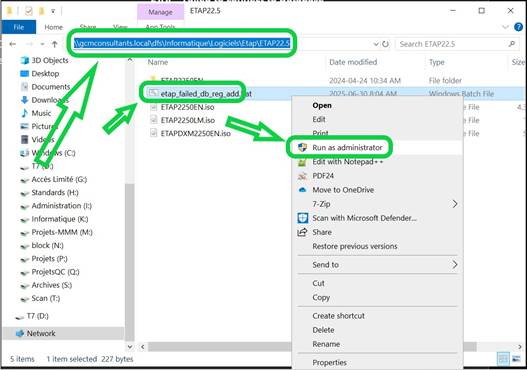
Task: Select the etap_failed_db_reg_add batch file
Action: pyautogui.click(x=206, y=94)
